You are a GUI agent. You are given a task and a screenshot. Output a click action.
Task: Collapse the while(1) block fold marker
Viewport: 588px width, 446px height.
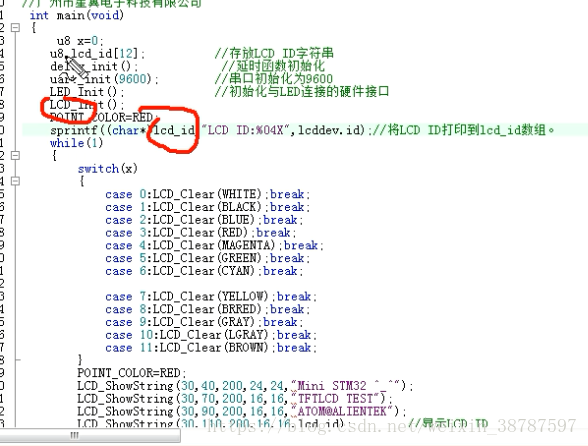(x=15, y=155)
